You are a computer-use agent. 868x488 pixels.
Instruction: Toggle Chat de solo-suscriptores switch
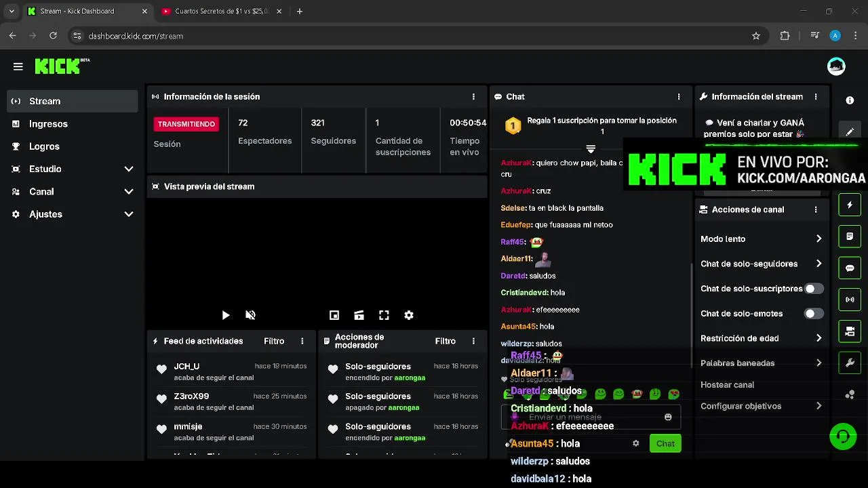click(814, 289)
